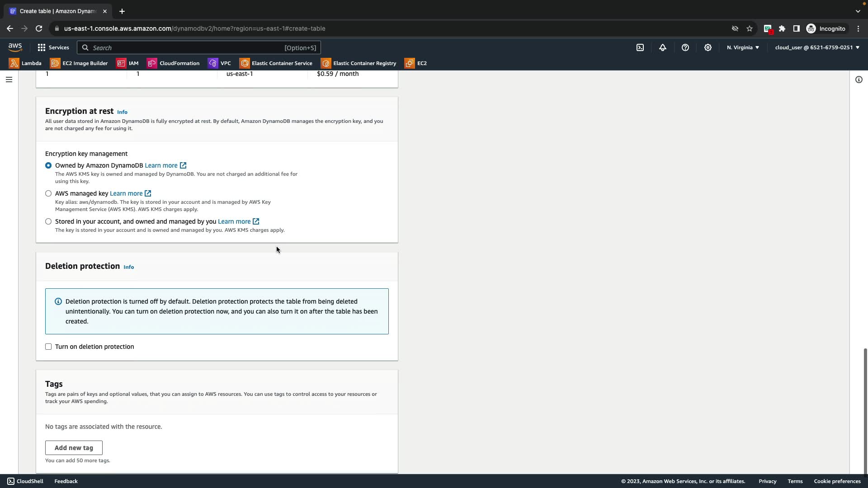The image size is (868, 488).
Task: Enable Turn on deletion protection checkbox
Action: pos(48,347)
